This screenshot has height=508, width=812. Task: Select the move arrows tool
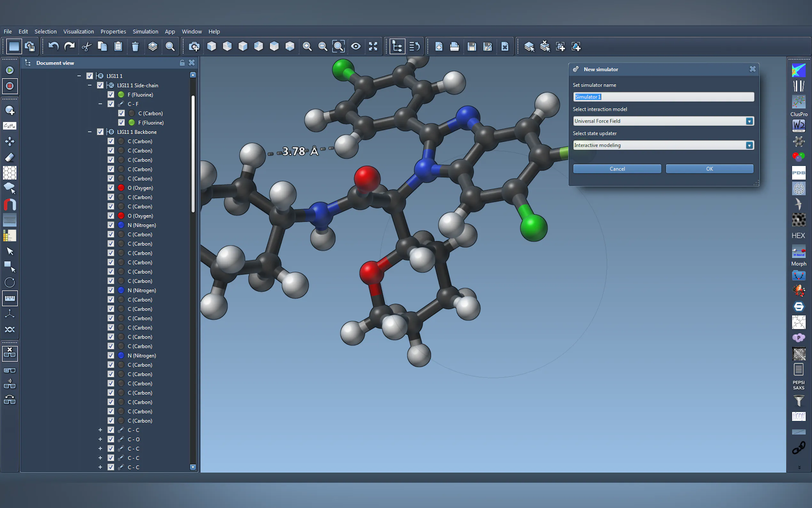click(10, 141)
